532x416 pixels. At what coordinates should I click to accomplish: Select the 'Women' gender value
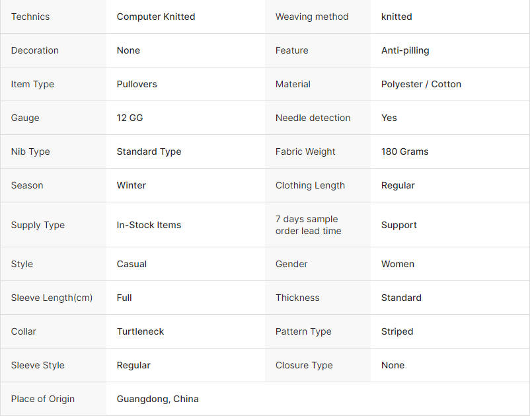tap(398, 264)
